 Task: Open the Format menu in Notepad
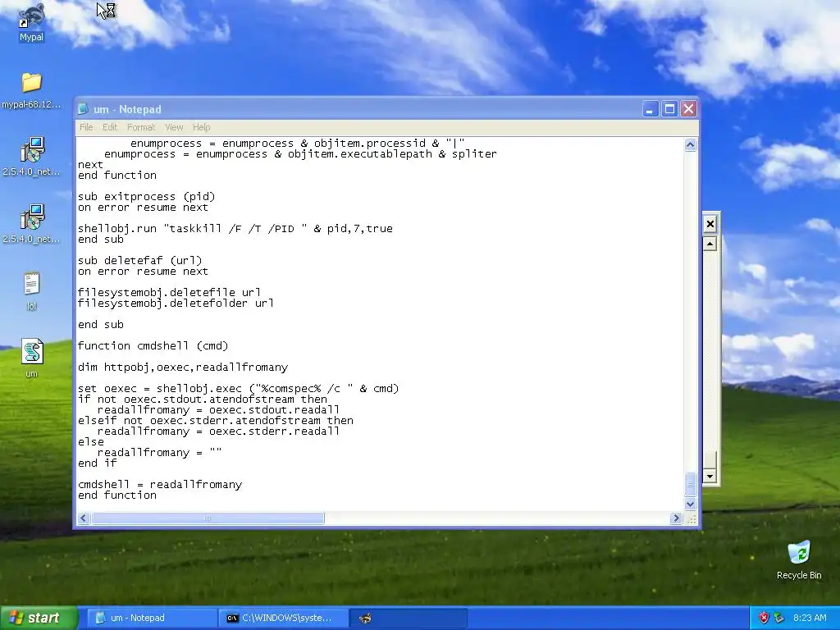pyautogui.click(x=141, y=127)
